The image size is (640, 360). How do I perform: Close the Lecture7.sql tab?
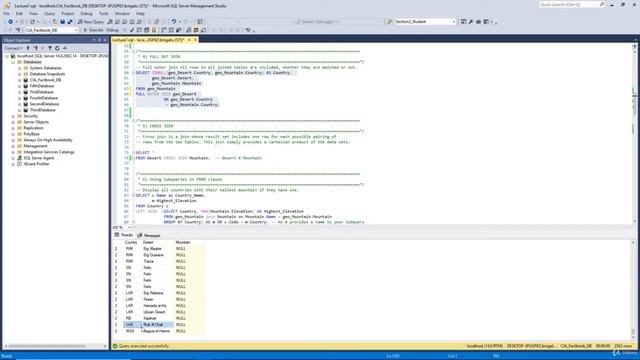pyautogui.click(x=195, y=40)
